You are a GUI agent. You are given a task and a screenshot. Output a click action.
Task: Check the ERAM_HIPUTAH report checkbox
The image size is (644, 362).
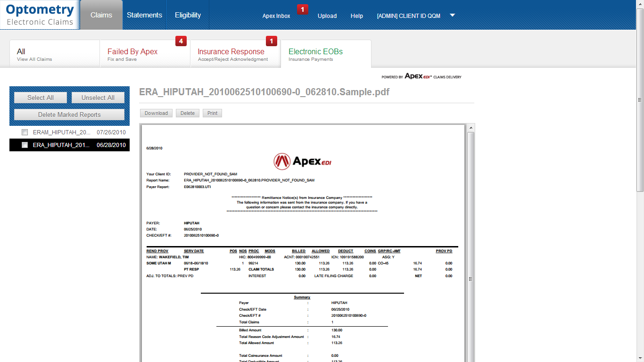click(x=25, y=132)
